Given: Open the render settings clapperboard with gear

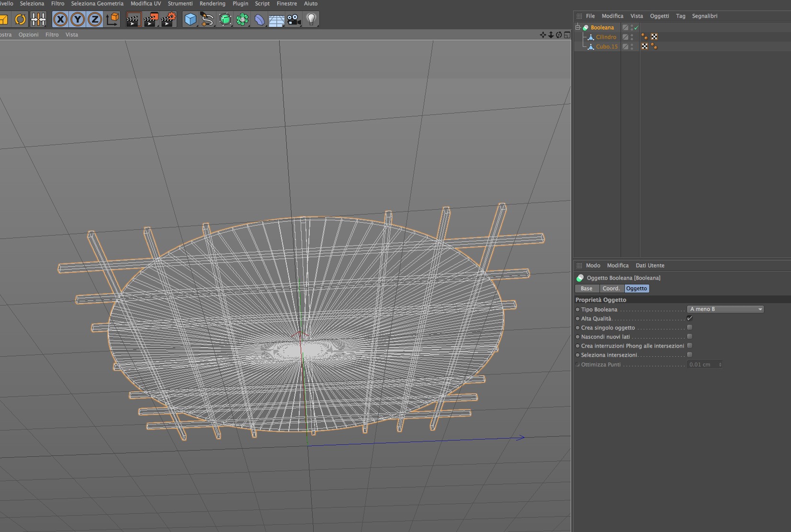Looking at the screenshot, I should (169, 20).
